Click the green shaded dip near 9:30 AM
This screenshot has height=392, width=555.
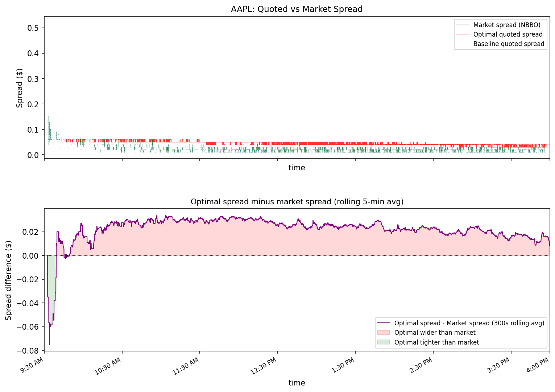click(x=52, y=283)
